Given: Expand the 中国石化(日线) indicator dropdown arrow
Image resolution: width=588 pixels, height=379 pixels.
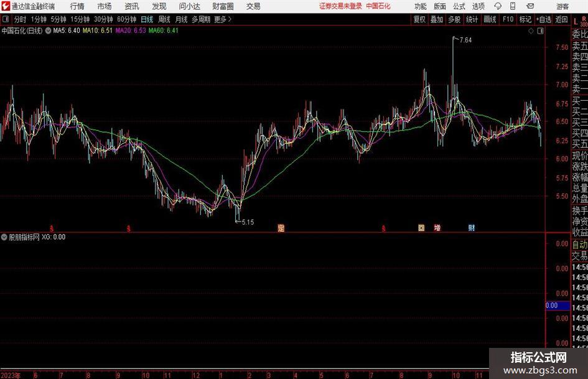Looking at the screenshot, I should coord(48,30).
